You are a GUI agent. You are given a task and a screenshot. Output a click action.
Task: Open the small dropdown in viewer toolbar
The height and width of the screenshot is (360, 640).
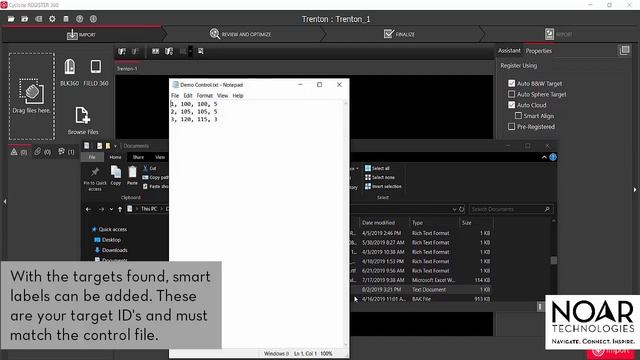coord(190,51)
